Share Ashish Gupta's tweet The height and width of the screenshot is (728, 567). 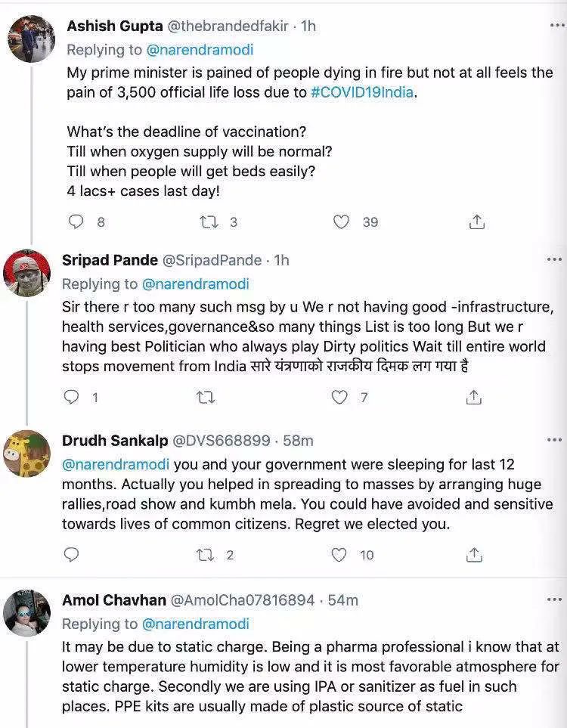pos(476,222)
